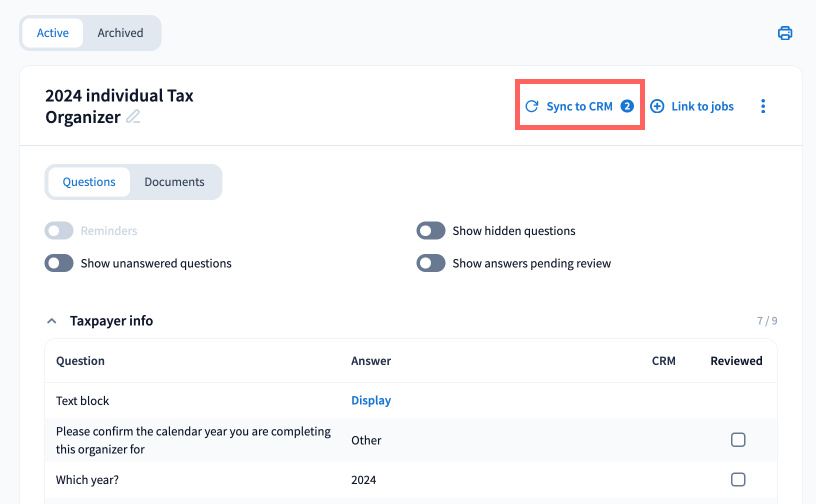
Task: Open the Documents tab
Action: point(174,182)
